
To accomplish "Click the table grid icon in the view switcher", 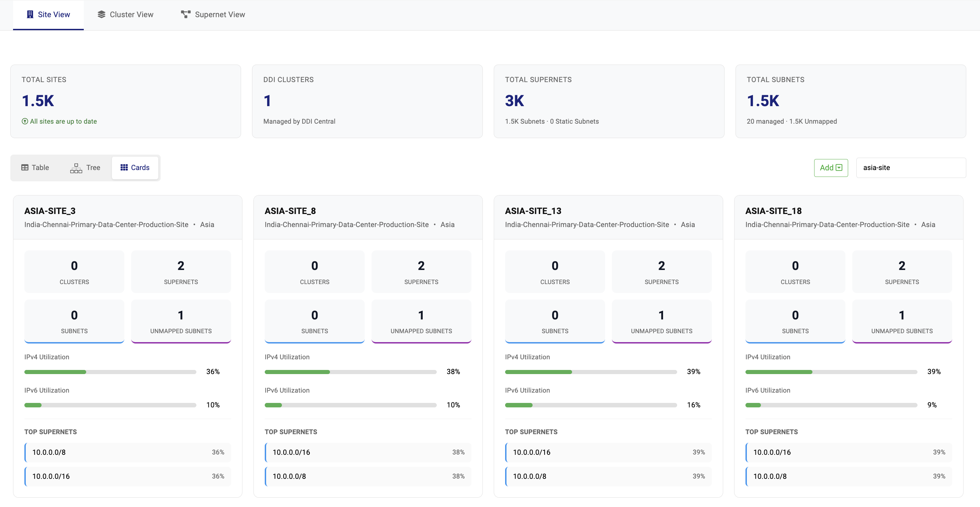I will click(25, 168).
